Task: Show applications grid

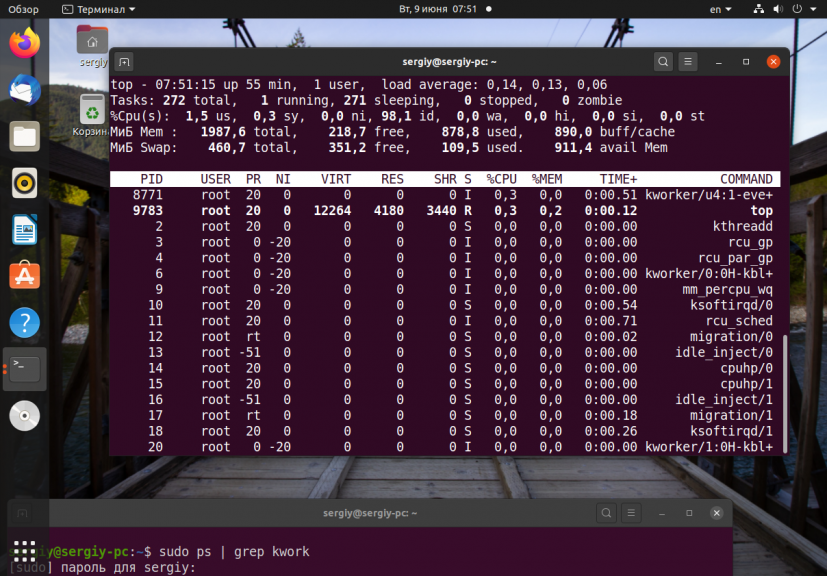Action: coord(25,551)
